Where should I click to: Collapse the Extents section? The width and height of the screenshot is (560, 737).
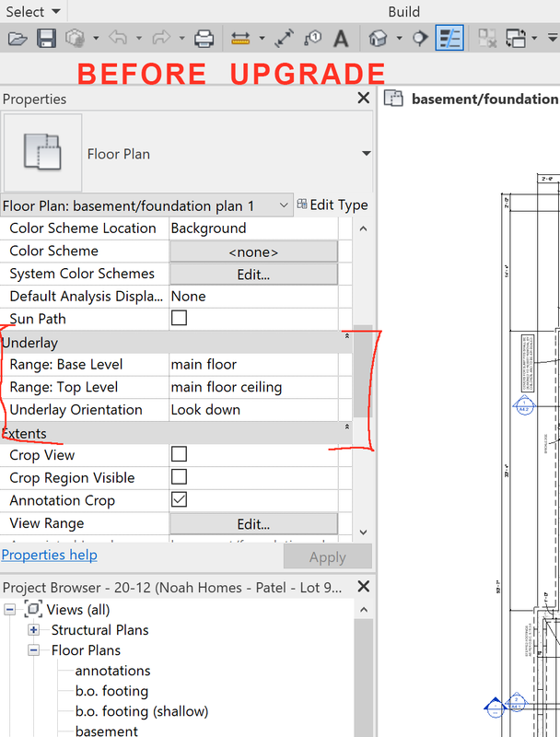coord(347,427)
